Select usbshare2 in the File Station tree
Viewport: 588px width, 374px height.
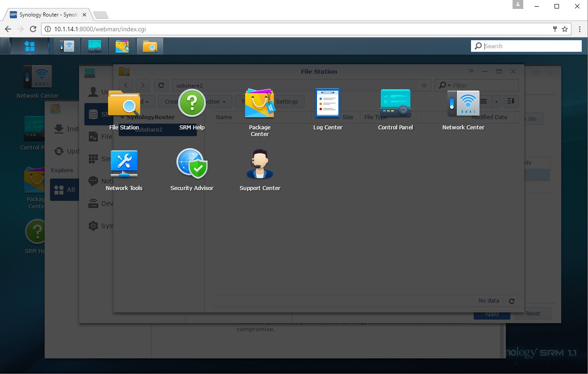(158, 130)
